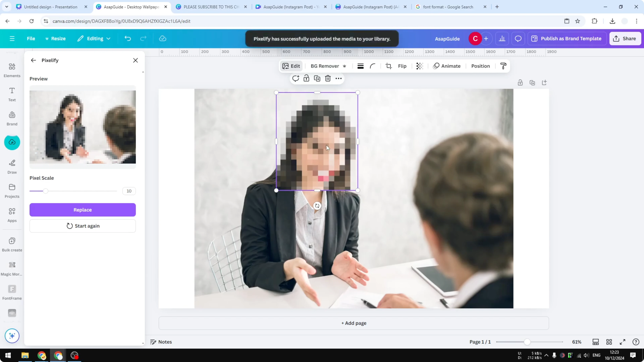This screenshot has height=362, width=644.
Task: Adjust the Pixel Scale slider
Action: (46, 191)
